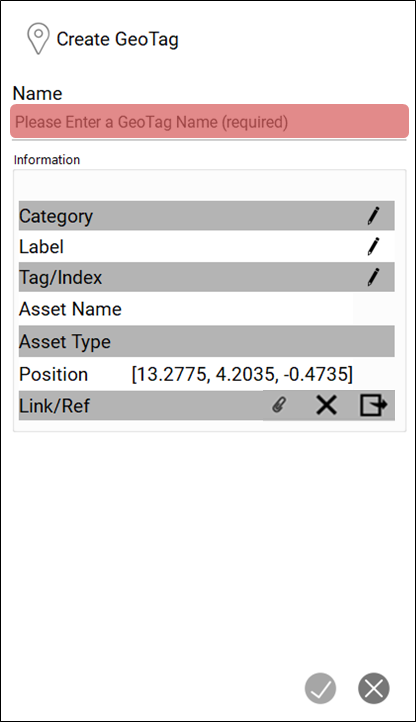
Task: Click the Category edit pencil icon
Action: coord(373,216)
